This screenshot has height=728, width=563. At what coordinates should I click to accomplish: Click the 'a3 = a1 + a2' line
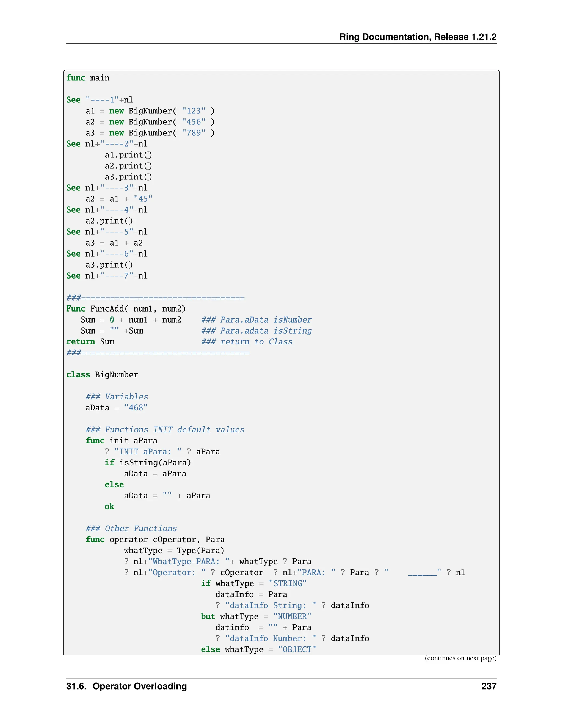(114, 243)
